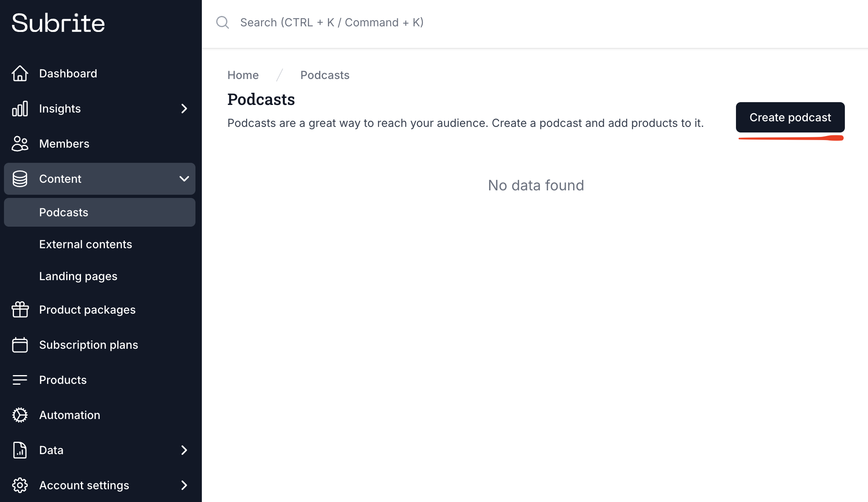Click the Content database icon
Image resolution: width=868 pixels, height=502 pixels.
pyautogui.click(x=20, y=179)
